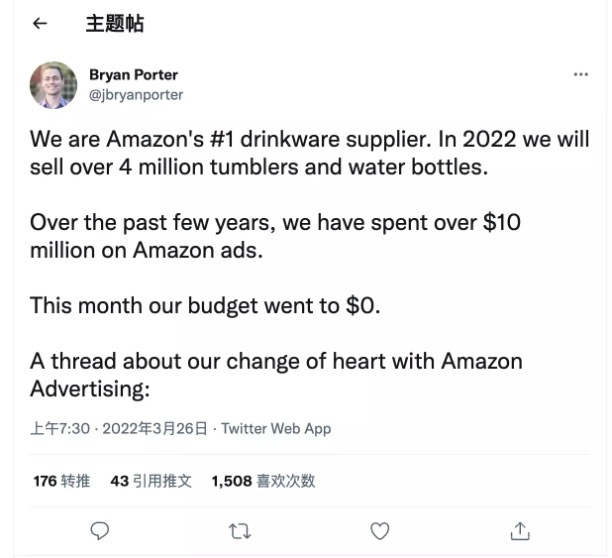Open the tweet's three-dot more menu
This screenshot has height=558, width=612.
point(581,75)
